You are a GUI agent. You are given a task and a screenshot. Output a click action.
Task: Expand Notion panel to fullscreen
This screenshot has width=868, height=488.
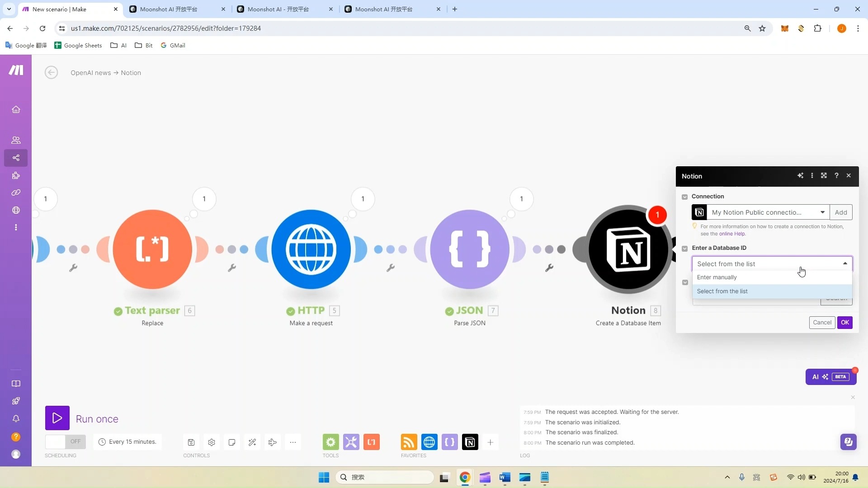point(824,176)
